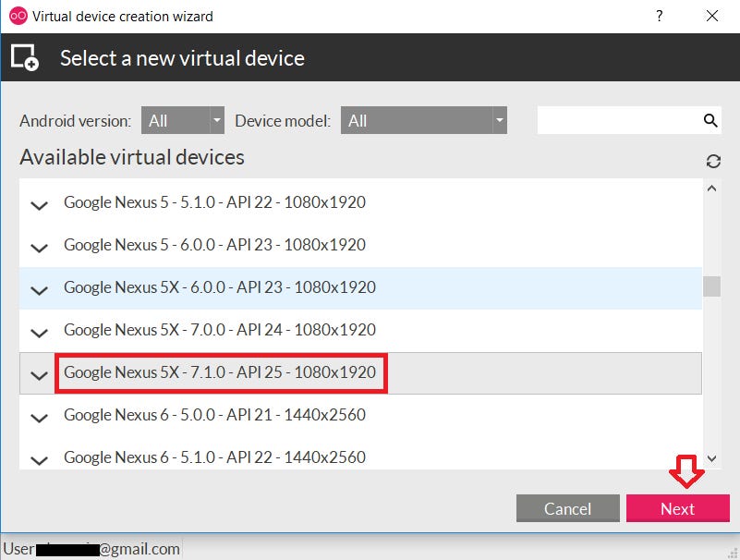Click the Genymotion logo in title bar
This screenshot has width=740, height=560.
pyautogui.click(x=18, y=16)
